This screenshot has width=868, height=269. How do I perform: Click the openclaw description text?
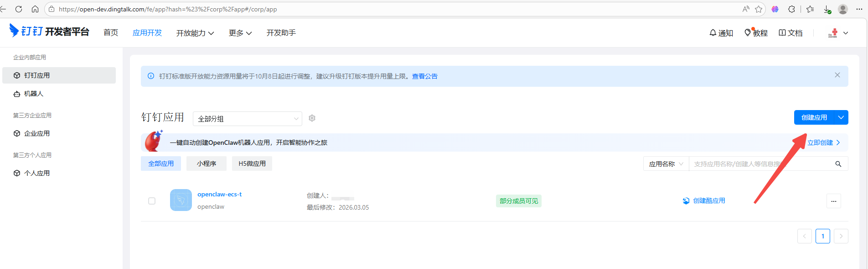click(211, 207)
